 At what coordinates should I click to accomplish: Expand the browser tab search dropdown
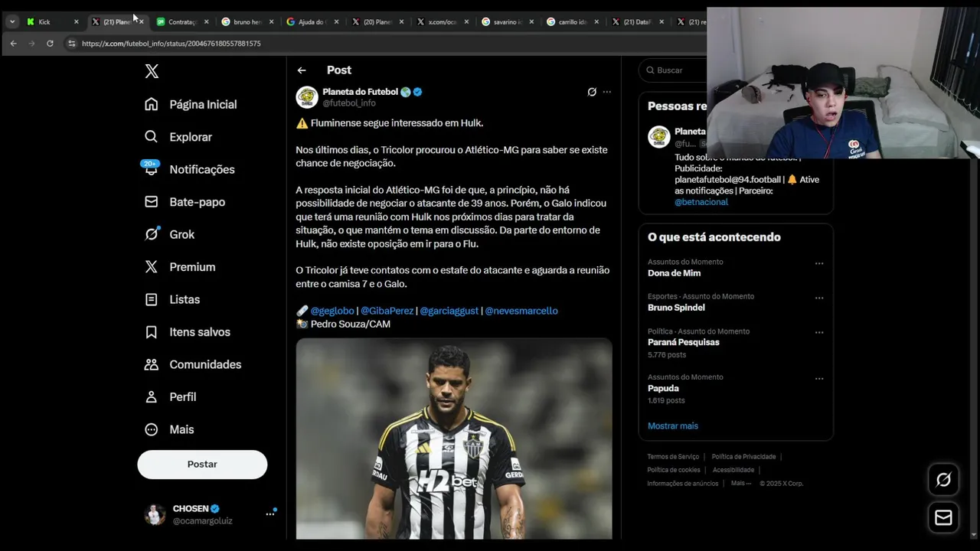12,21
